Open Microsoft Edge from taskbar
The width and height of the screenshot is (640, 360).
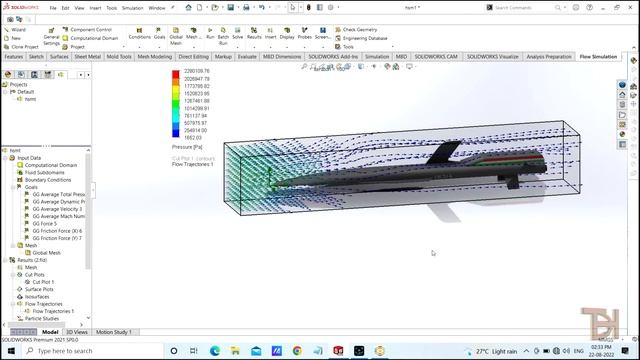click(x=215, y=351)
